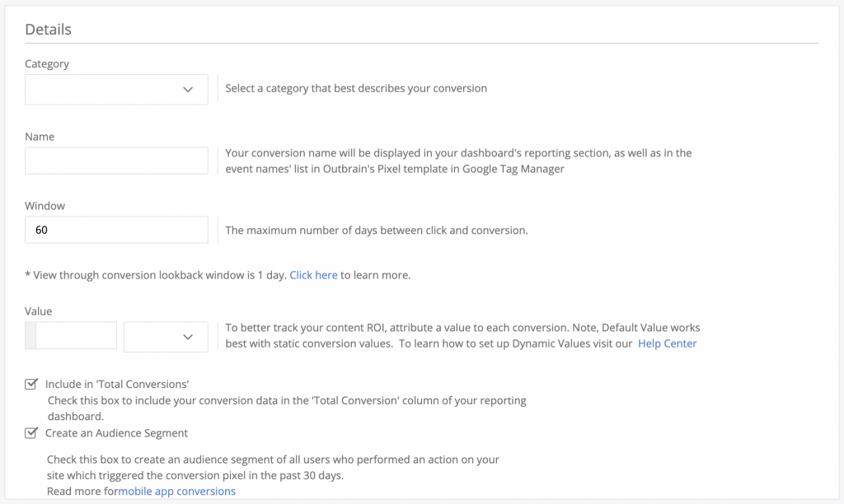Image resolution: width=844 pixels, height=504 pixels.
Task: Click the 'maximum number of days' helper text
Action: pos(376,230)
